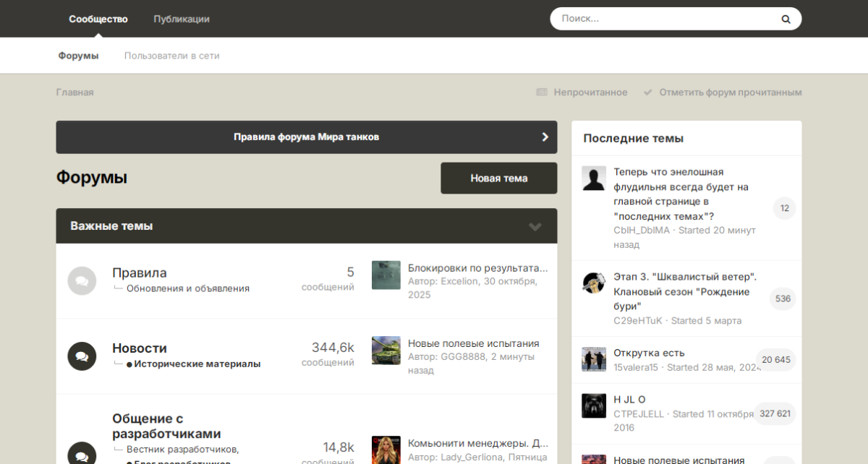Viewport: 868px width, 464px height.
Task: Click the search magnifier icon
Action: (786, 20)
